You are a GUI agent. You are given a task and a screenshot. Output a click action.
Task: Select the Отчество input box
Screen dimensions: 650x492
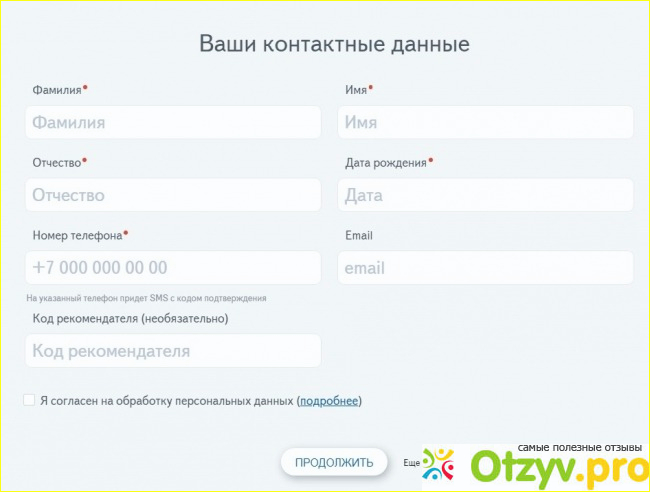(x=173, y=195)
